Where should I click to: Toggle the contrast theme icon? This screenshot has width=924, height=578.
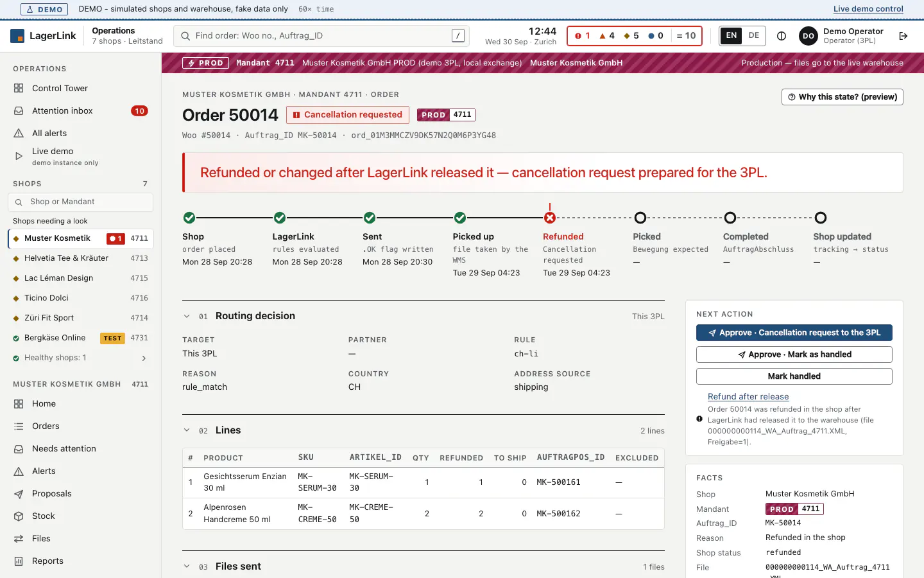click(x=782, y=36)
